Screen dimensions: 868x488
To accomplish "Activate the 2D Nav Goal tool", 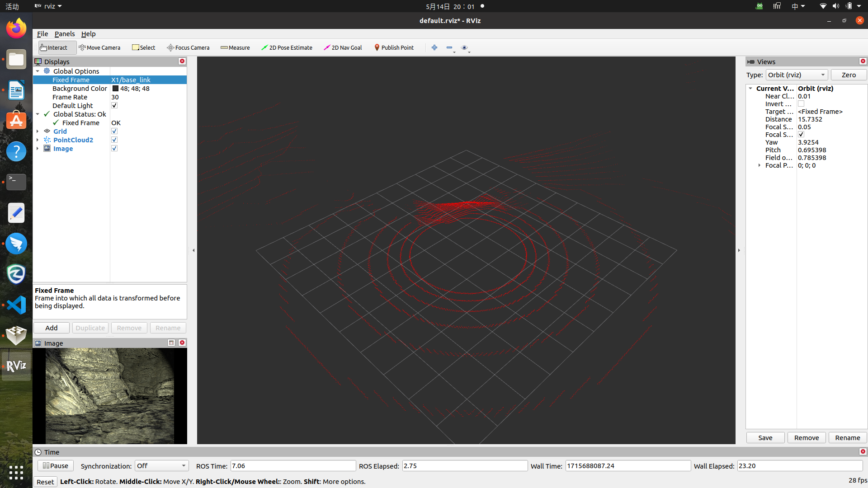I will coord(343,47).
